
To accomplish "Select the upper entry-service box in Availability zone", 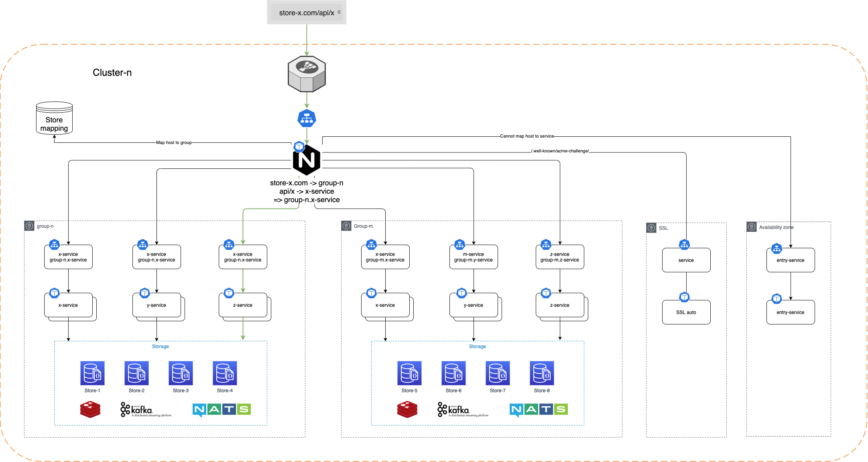I will point(790,260).
